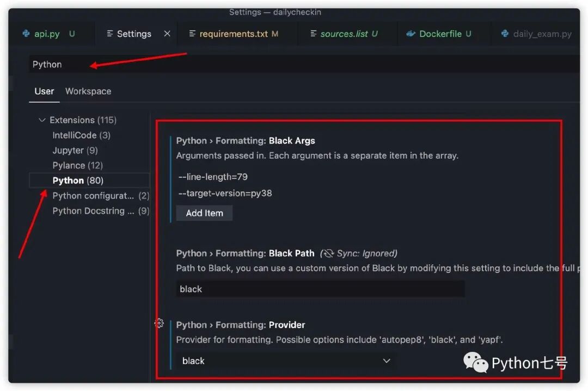Click the Python icon on daily_exam.py tab
The image size is (588, 391).
(505, 34)
